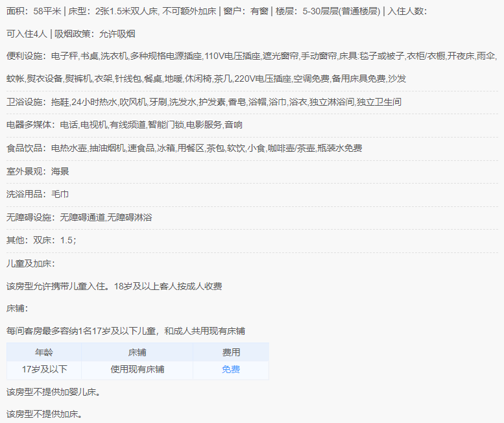Click the text 该房型不提供加床。
Viewport: 504px width, 423px height.
click(x=44, y=415)
